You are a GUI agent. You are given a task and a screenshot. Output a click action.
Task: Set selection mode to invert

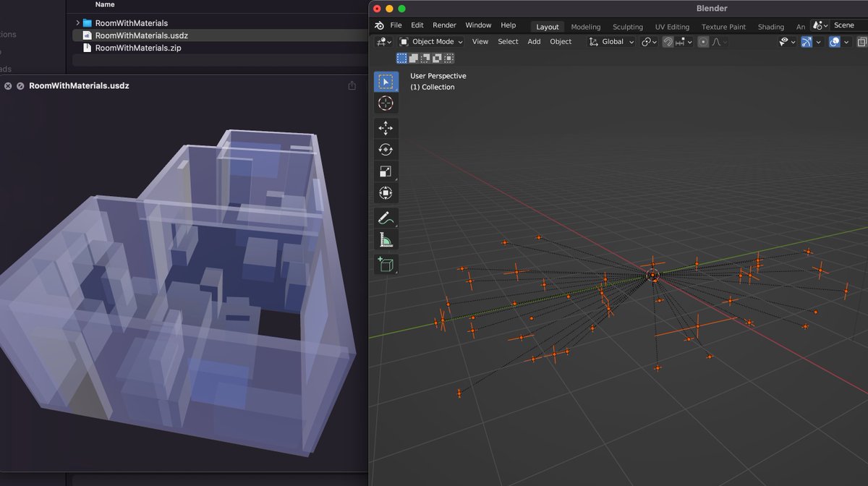coord(436,58)
